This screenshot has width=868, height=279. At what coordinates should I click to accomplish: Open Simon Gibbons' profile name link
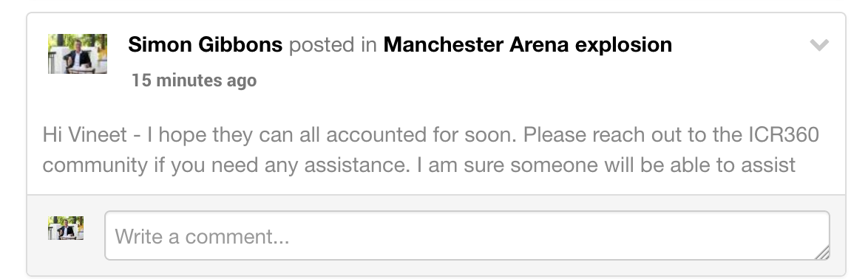click(x=205, y=44)
